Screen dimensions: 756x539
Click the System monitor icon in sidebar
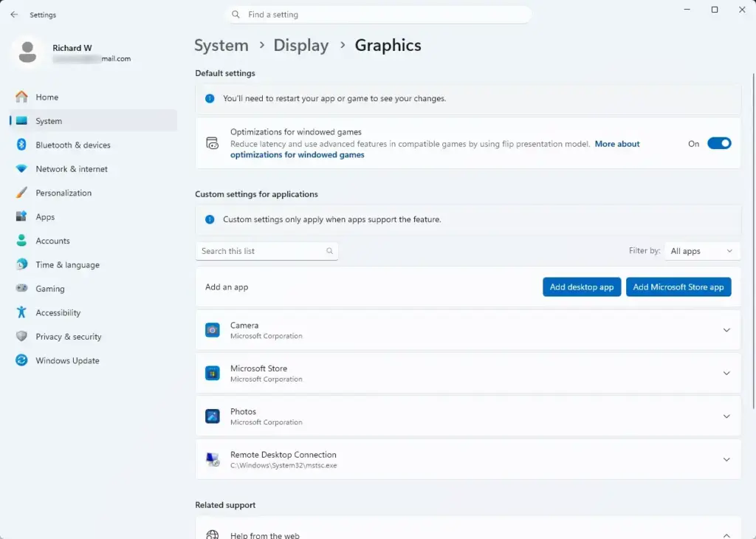point(21,120)
